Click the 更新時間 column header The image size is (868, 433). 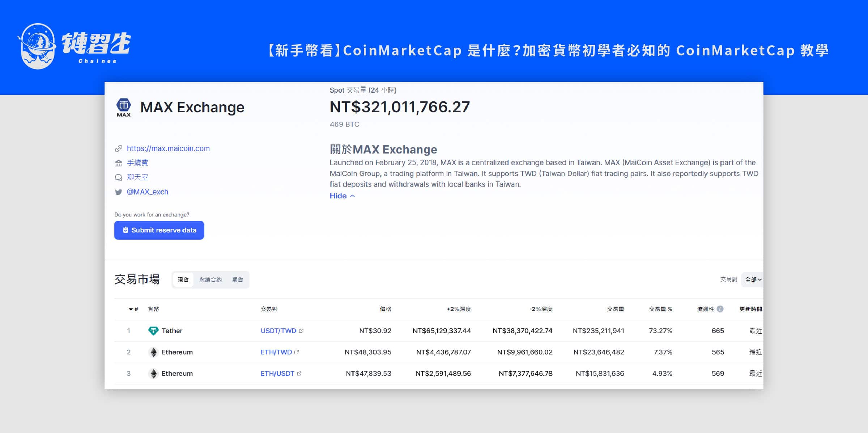tap(751, 309)
